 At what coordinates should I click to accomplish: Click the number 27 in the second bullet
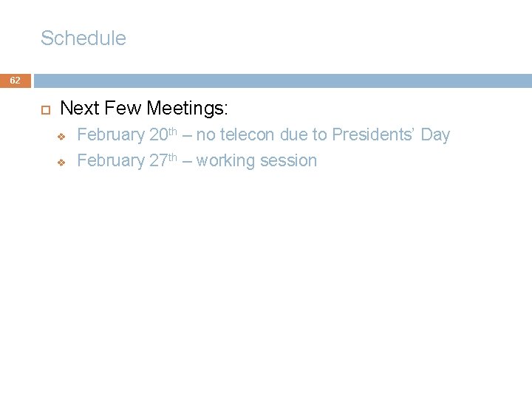coord(157,161)
